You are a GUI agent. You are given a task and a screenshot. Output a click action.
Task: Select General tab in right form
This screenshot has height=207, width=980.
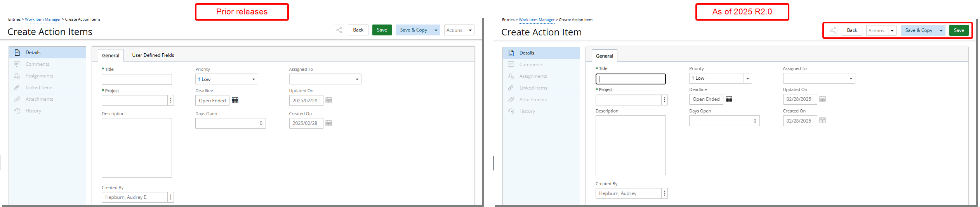point(605,56)
